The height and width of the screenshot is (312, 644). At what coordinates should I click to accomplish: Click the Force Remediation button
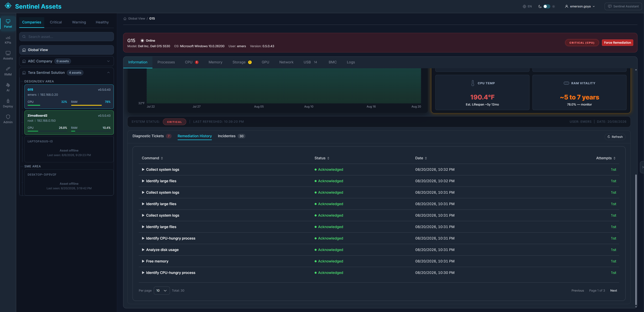click(617, 43)
